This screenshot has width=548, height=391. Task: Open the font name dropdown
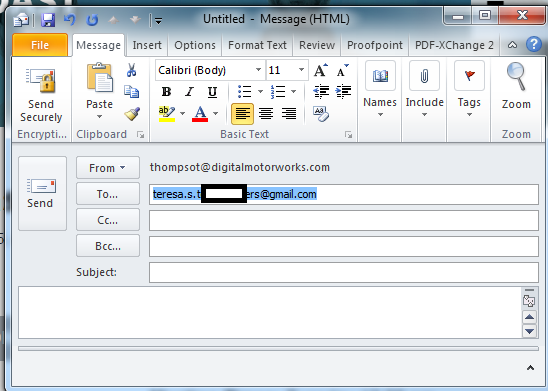[258, 70]
